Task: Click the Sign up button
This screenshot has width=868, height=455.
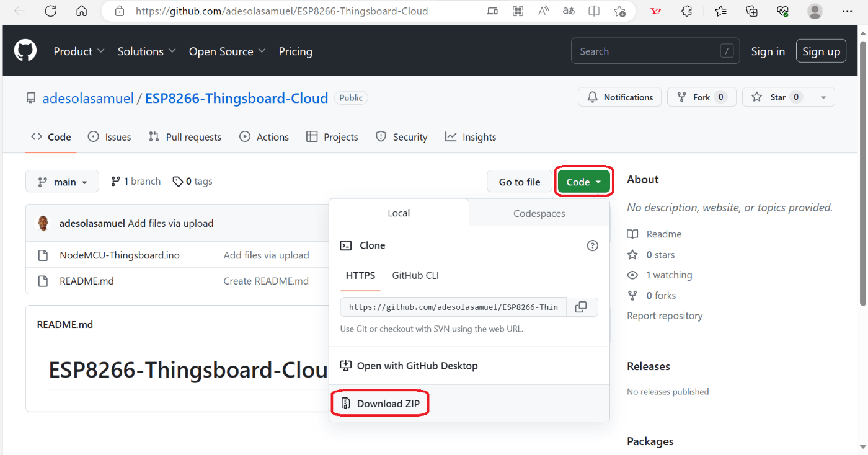Action: coord(821,51)
